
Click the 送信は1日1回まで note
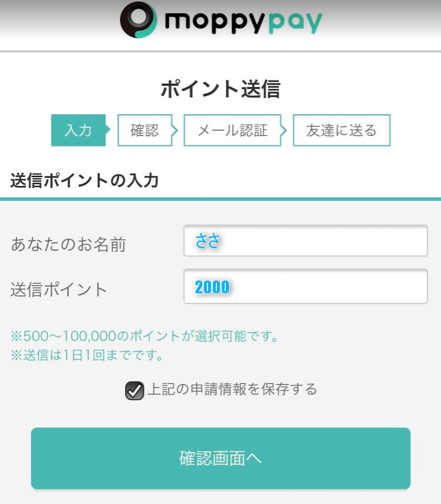click(x=88, y=355)
